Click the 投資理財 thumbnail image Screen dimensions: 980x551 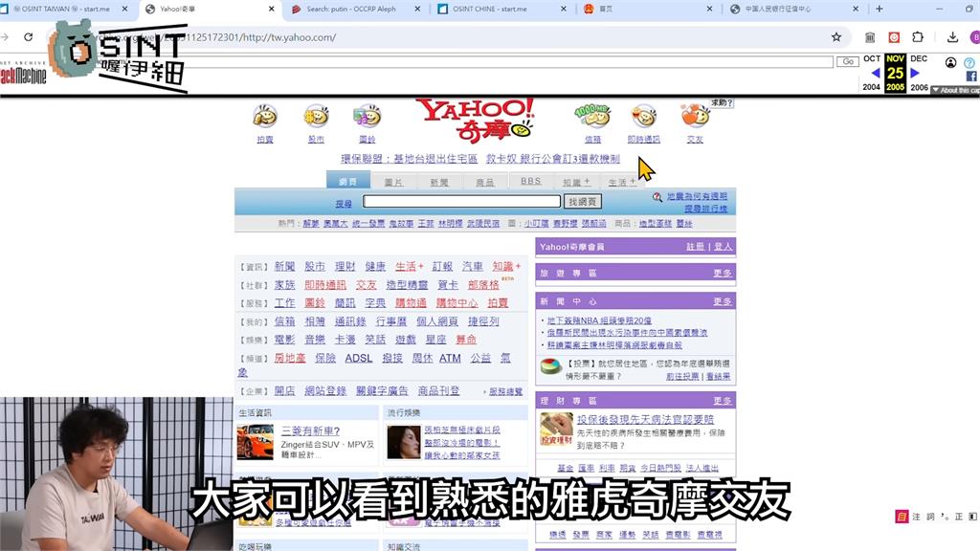coord(556,430)
